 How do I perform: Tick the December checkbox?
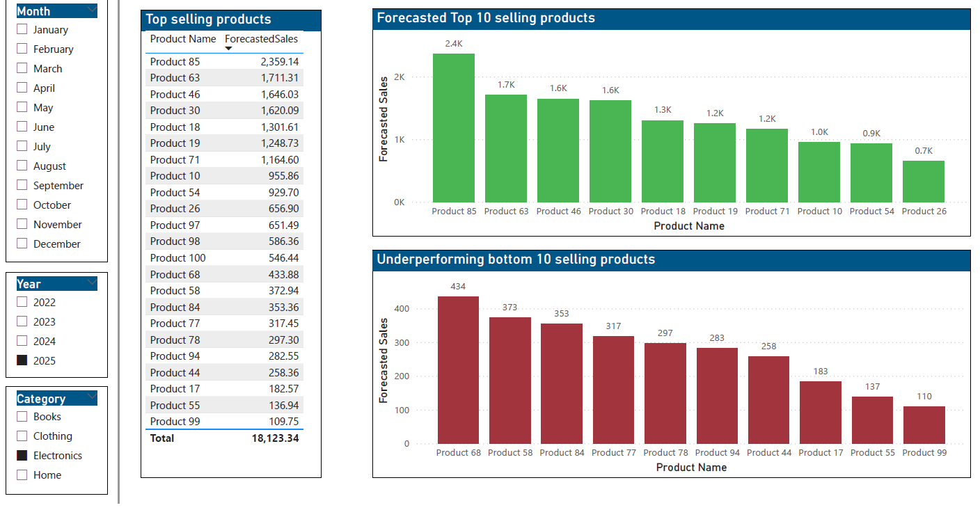[22, 244]
